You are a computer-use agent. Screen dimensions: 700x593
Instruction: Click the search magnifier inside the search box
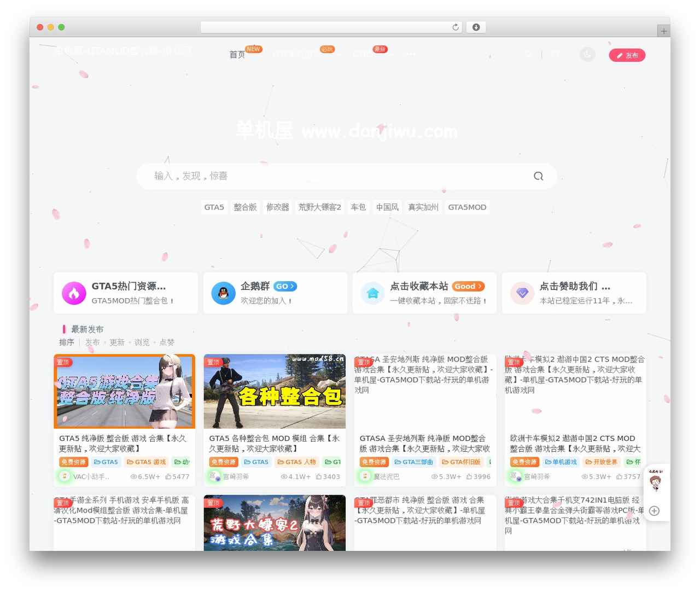click(539, 176)
